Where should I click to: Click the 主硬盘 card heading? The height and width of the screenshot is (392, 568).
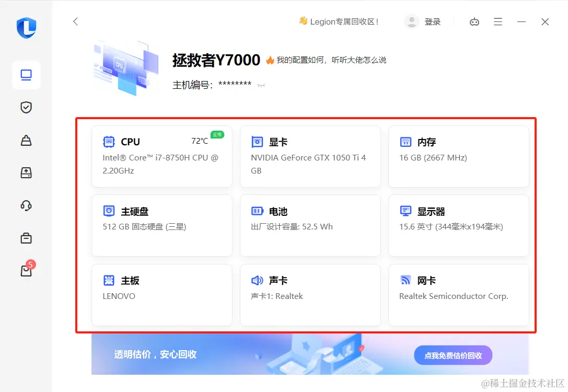coord(135,211)
